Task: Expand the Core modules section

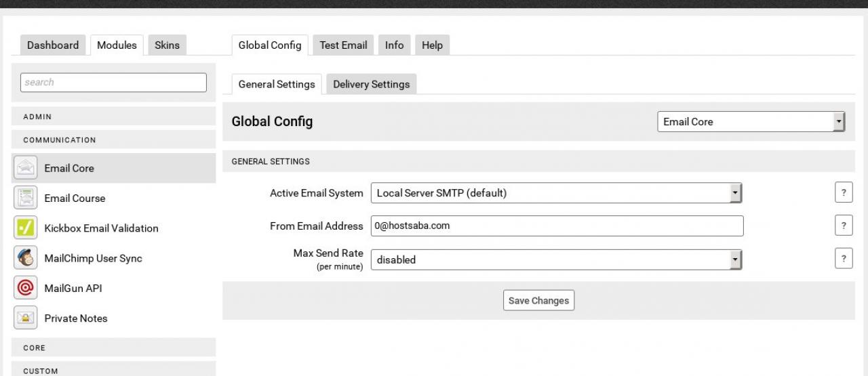Action: 114,348
